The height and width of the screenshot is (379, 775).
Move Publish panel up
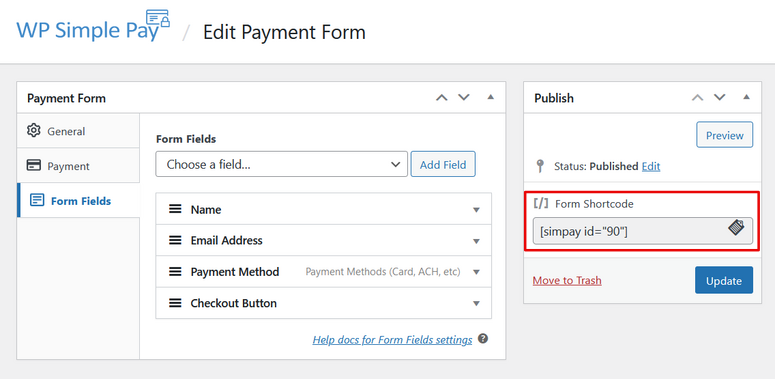pyautogui.click(x=697, y=97)
